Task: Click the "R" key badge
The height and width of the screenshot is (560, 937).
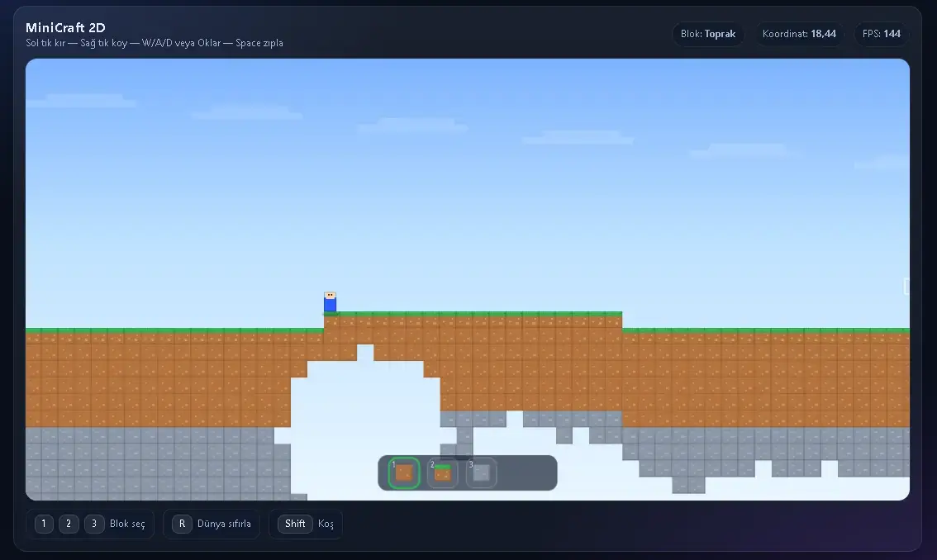Action: [182, 524]
